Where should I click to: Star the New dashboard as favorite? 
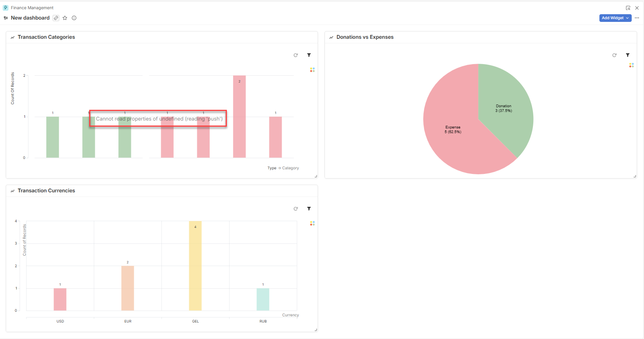(x=65, y=18)
